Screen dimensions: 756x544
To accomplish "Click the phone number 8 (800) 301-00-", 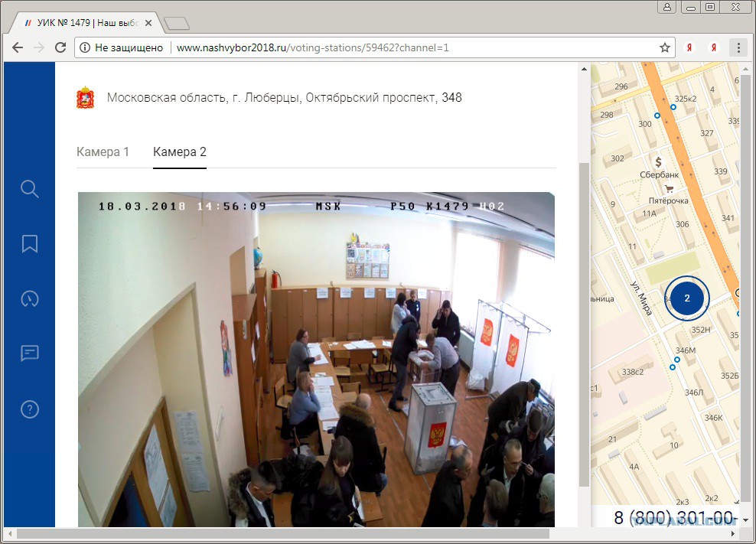I will click(676, 517).
